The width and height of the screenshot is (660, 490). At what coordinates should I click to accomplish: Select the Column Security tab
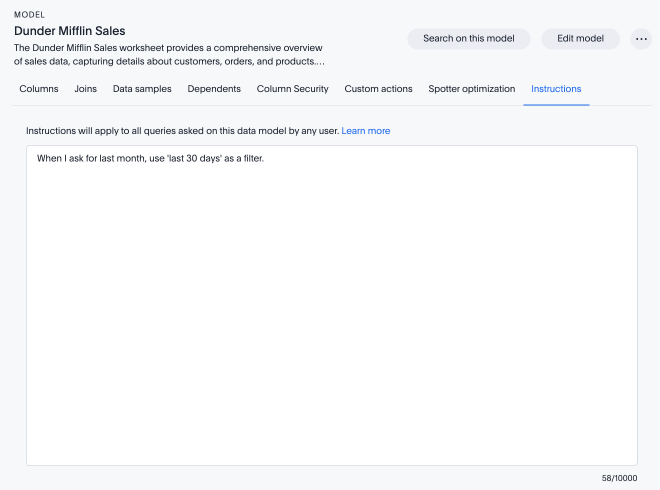pos(292,89)
